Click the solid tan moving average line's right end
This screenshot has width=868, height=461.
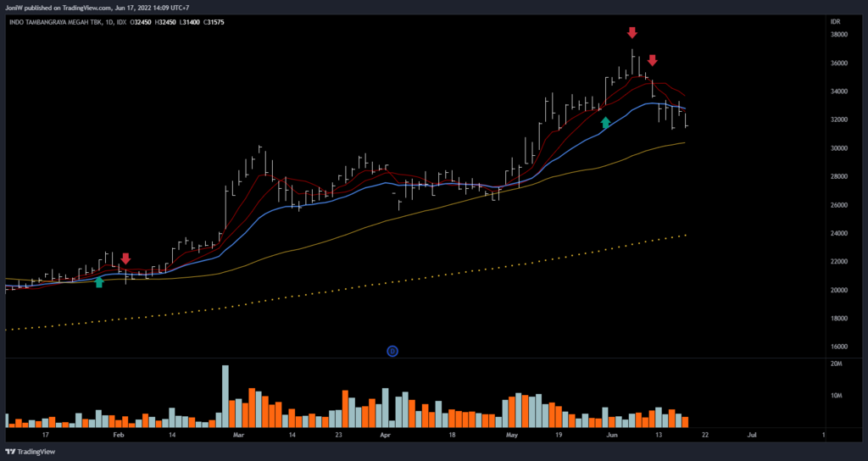pyautogui.click(x=683, y=143)
